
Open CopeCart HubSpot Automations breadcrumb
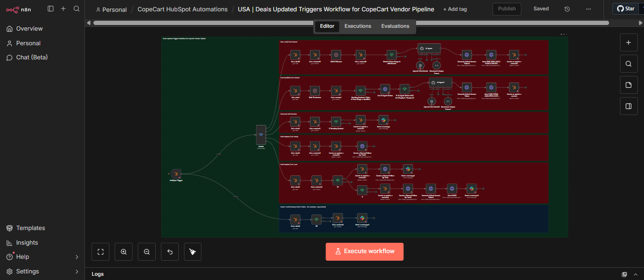point(183,9)
